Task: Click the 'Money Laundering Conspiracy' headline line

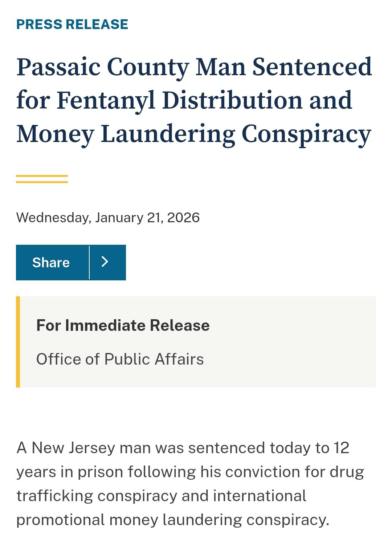Action: [194, 134]
